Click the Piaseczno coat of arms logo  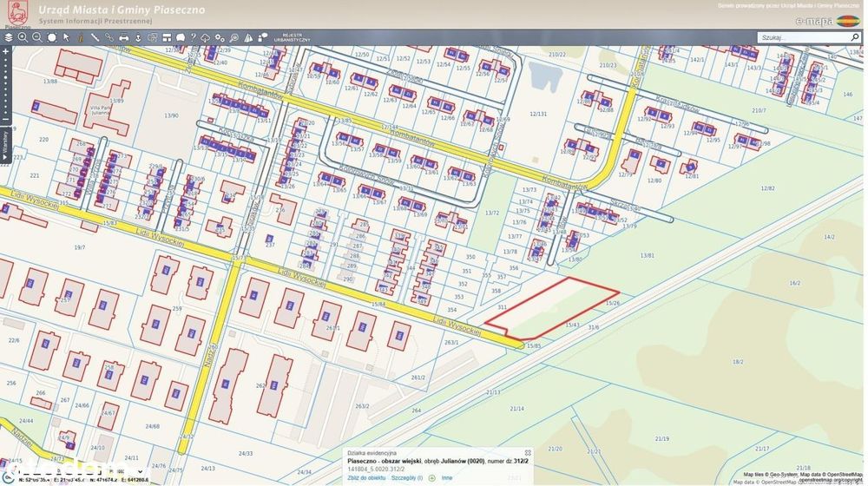click(17, 14)
